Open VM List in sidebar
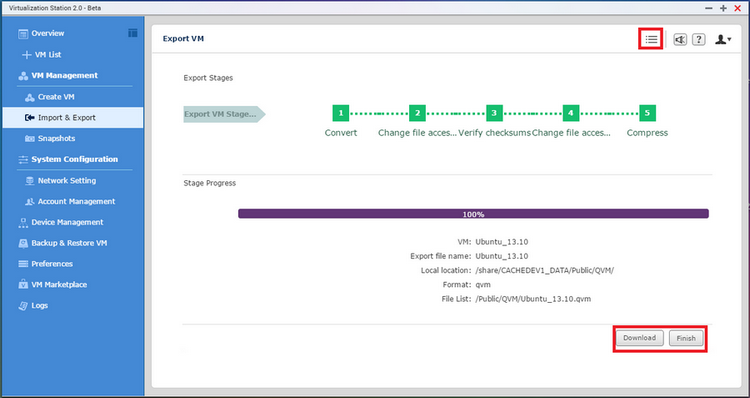 coord(48,55)
